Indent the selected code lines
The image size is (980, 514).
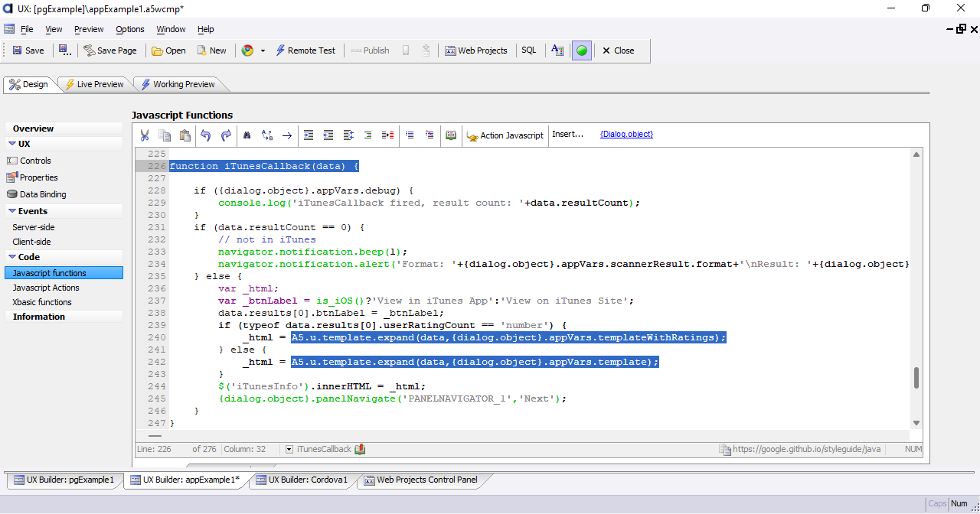pyautogui.click(x=309, y=135)
